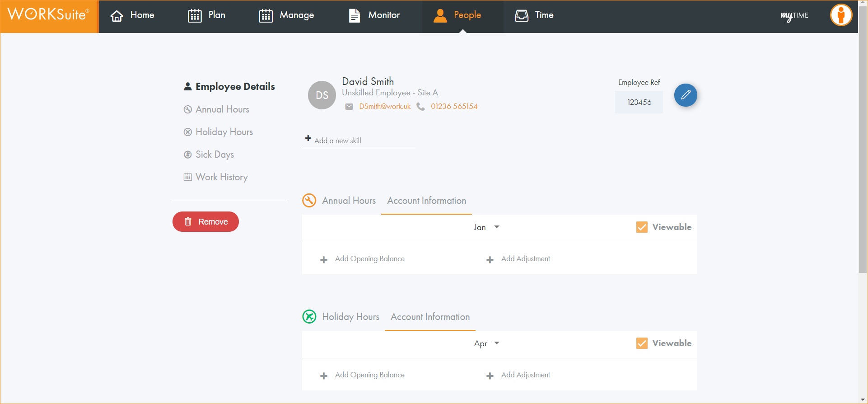The image size is (868, 404).
Task: Click the blue pencil edit icon
Action: pos(685,95)
